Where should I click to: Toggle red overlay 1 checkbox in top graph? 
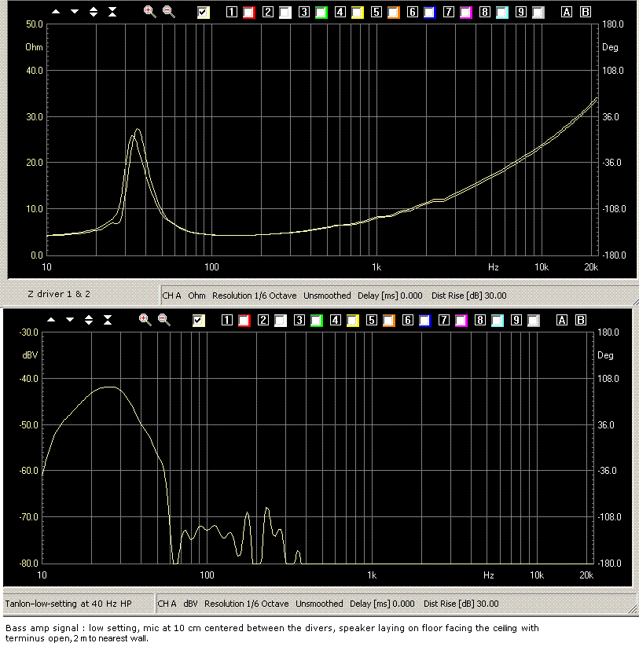pyautogui.click(x=248, y=13)
